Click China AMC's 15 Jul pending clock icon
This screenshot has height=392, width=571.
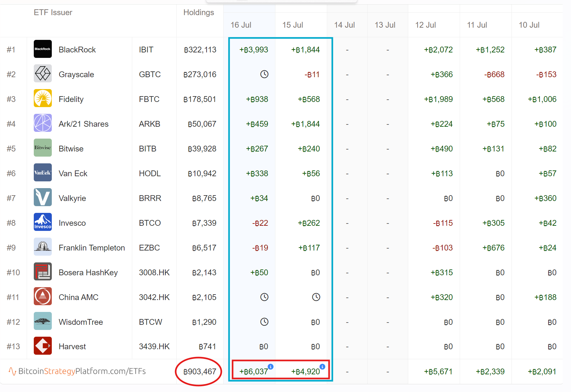tap(316, 297)
